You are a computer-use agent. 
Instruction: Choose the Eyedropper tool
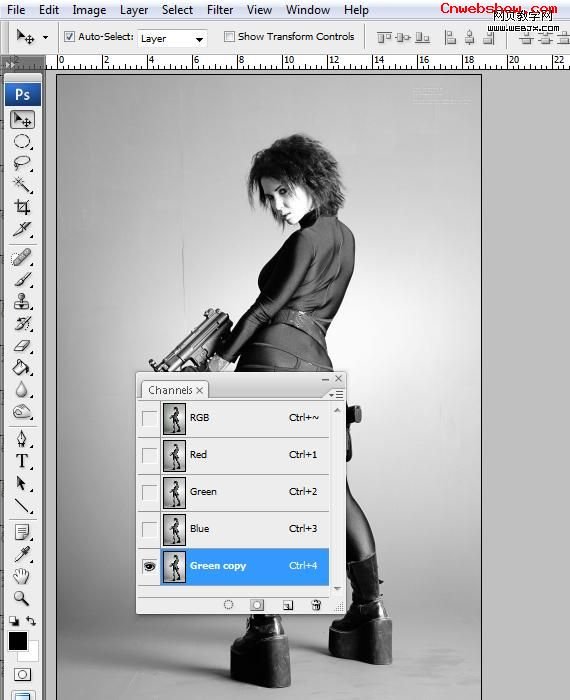coord(22,554)
